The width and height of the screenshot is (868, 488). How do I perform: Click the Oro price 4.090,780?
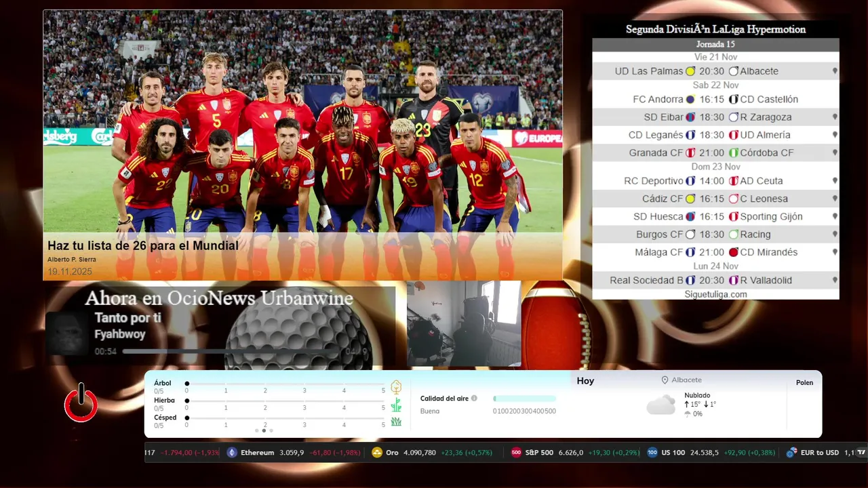(420, 453)
